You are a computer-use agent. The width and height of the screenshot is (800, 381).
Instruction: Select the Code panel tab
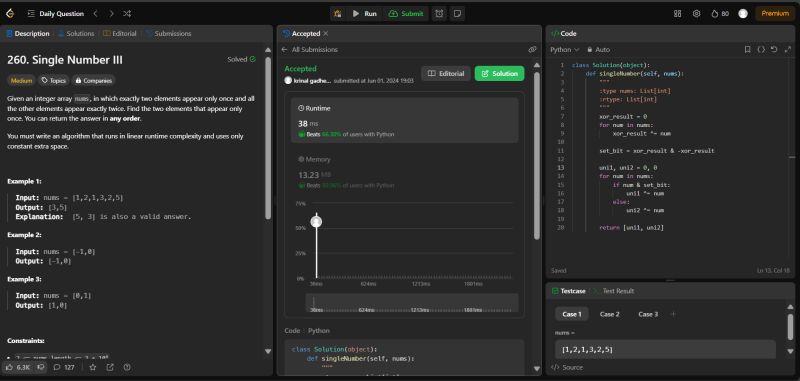pyautogui.click(x=564, y=34)
